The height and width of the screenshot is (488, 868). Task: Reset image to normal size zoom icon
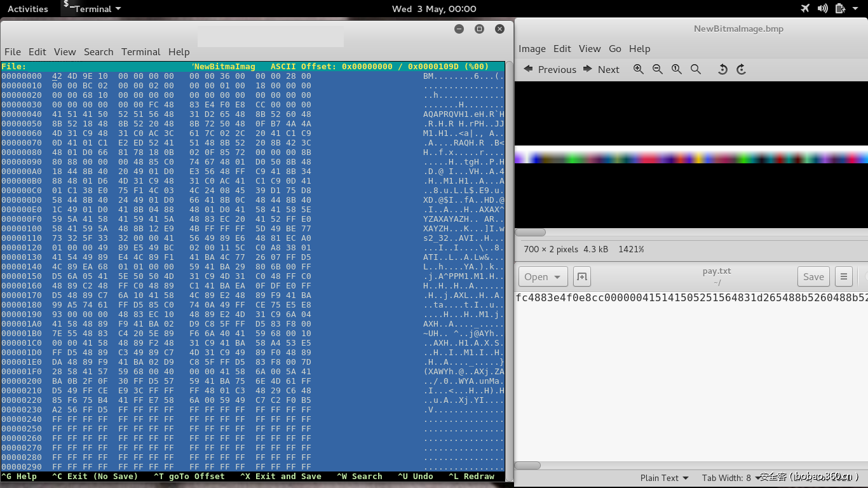point(677,69)
